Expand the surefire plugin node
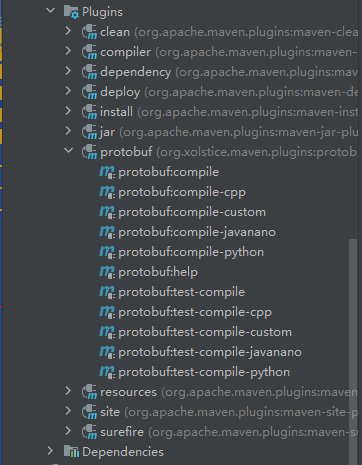The image size is (362, 465). (x=68, y=431)
